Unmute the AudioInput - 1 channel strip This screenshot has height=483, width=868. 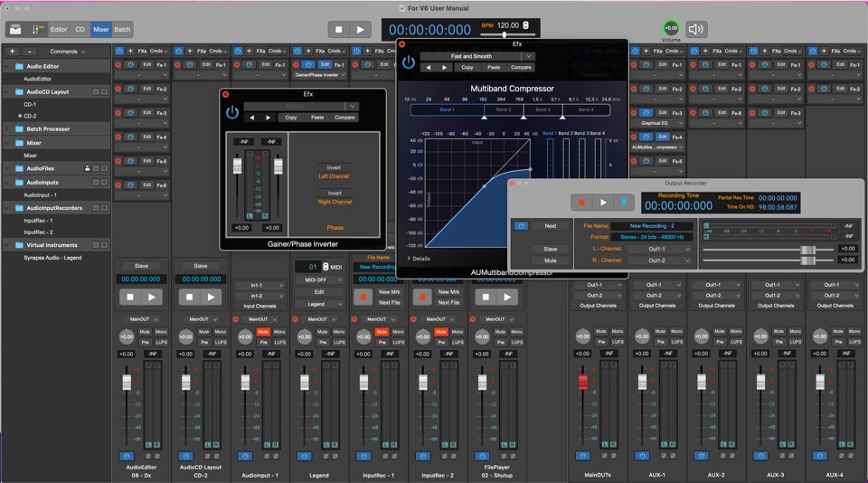[262, 332]
